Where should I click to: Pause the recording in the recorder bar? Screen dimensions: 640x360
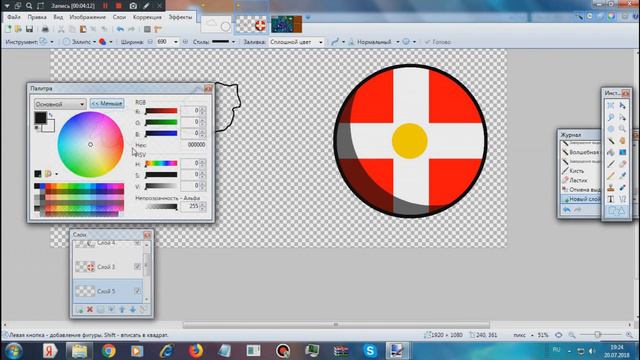pos(105,6)
